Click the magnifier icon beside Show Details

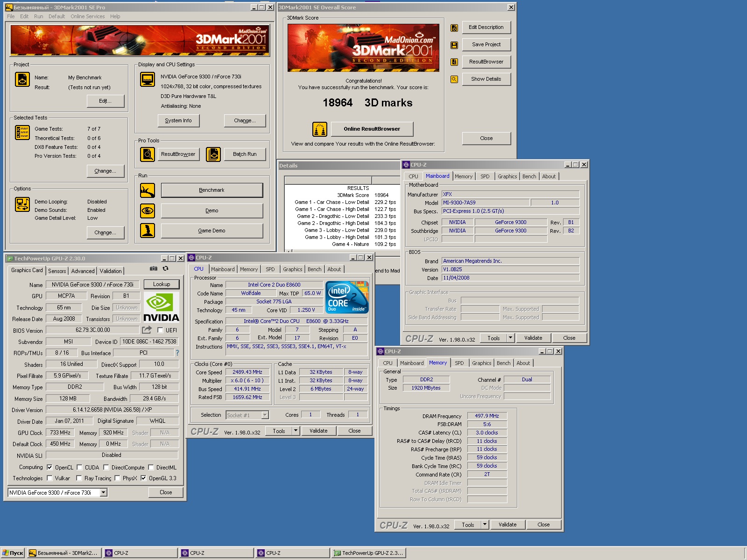[454, 79]
